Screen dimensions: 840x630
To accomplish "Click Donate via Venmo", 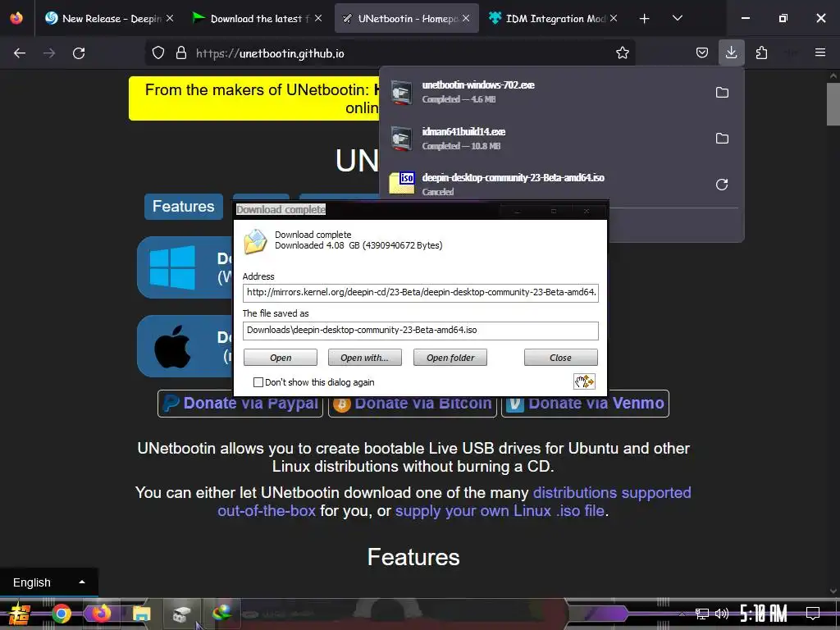I will (585, 403).
